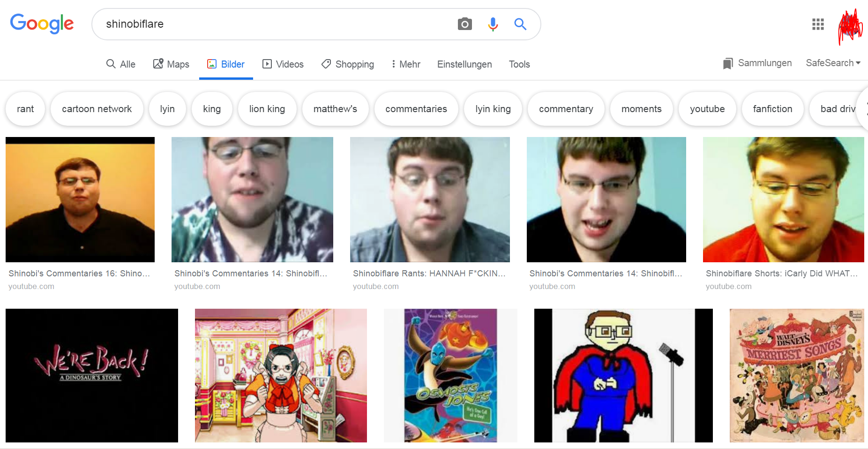Viewport: 868px width, 449px height.
Task: Click the camera search-by-image icon
Action: [464, 24]
